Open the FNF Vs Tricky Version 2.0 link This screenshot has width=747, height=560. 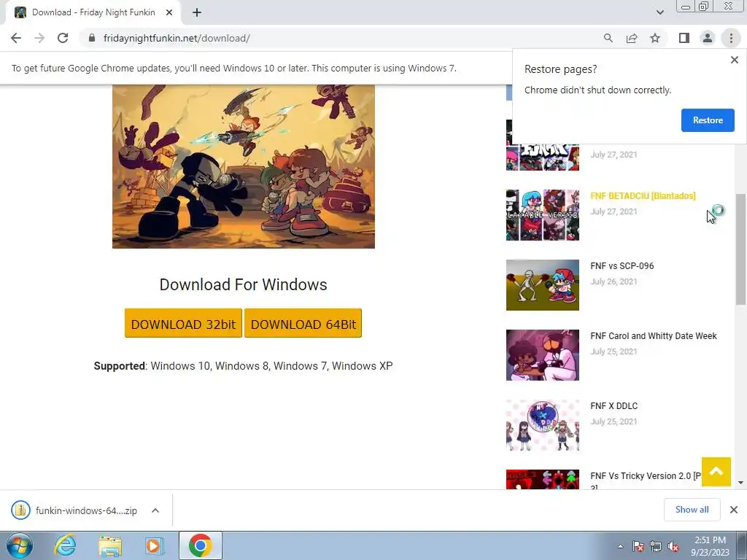tap(645, 476)
